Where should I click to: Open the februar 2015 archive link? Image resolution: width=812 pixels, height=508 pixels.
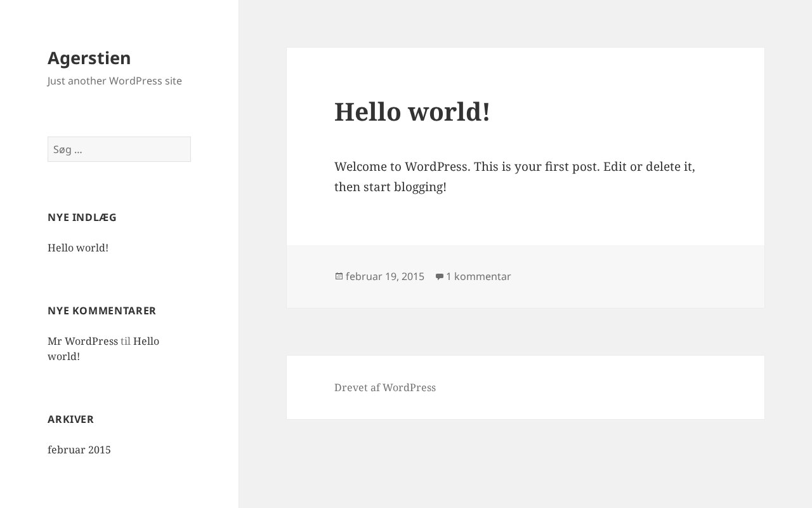[79, 450]
